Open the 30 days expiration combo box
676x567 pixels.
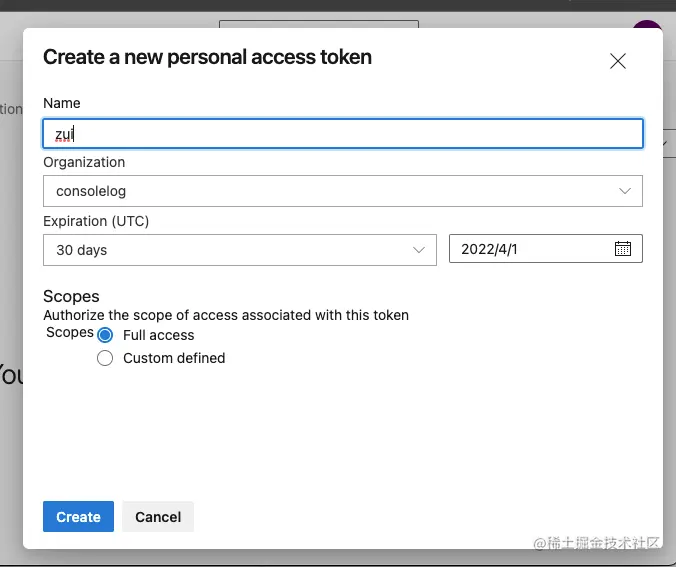[x=230, y=250]
